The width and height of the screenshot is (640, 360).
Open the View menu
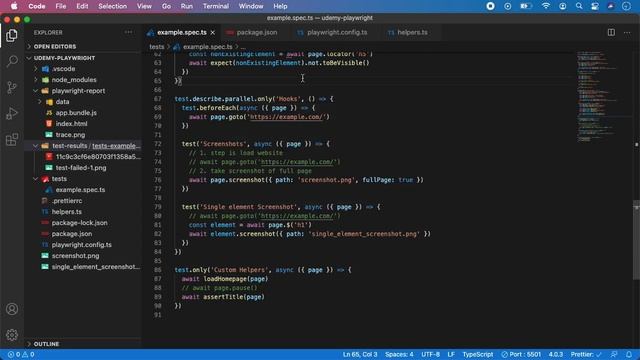click(x=144, y=6)
